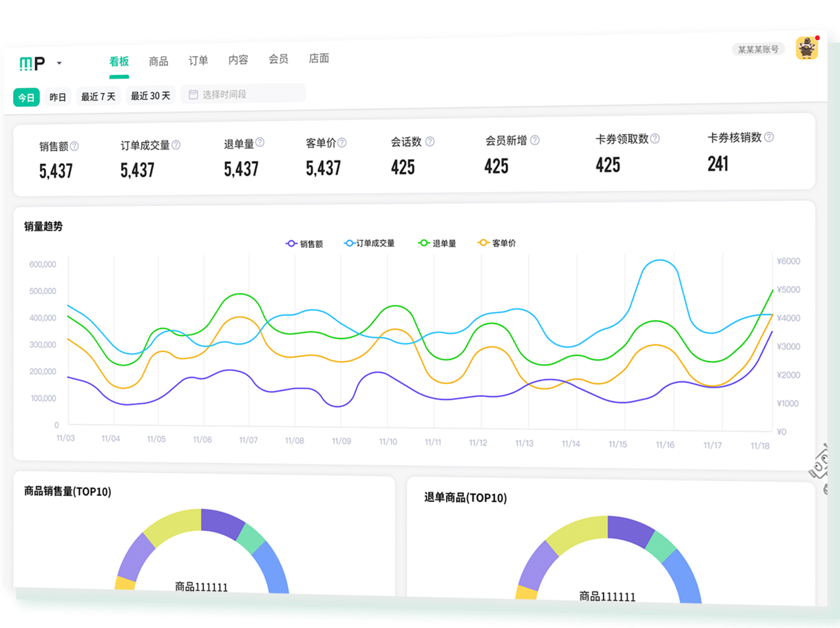Filter by 最近 7 天

pos(98,96)
